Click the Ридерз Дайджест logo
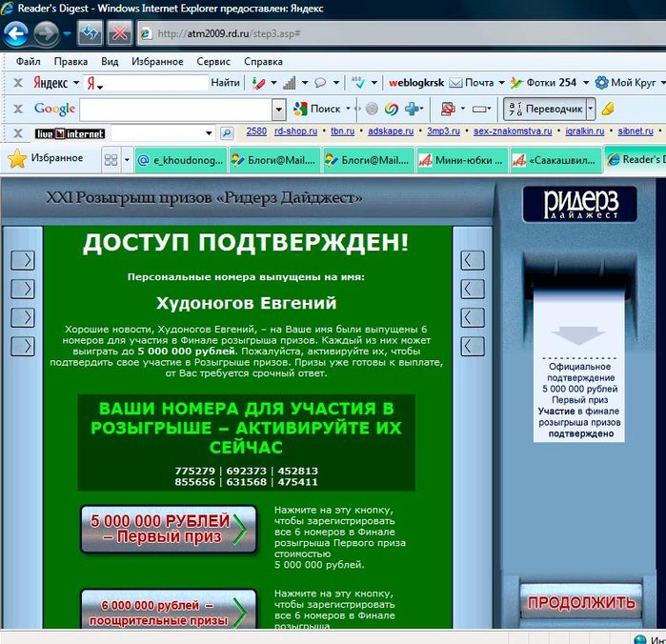 click(x=580, y=204)
